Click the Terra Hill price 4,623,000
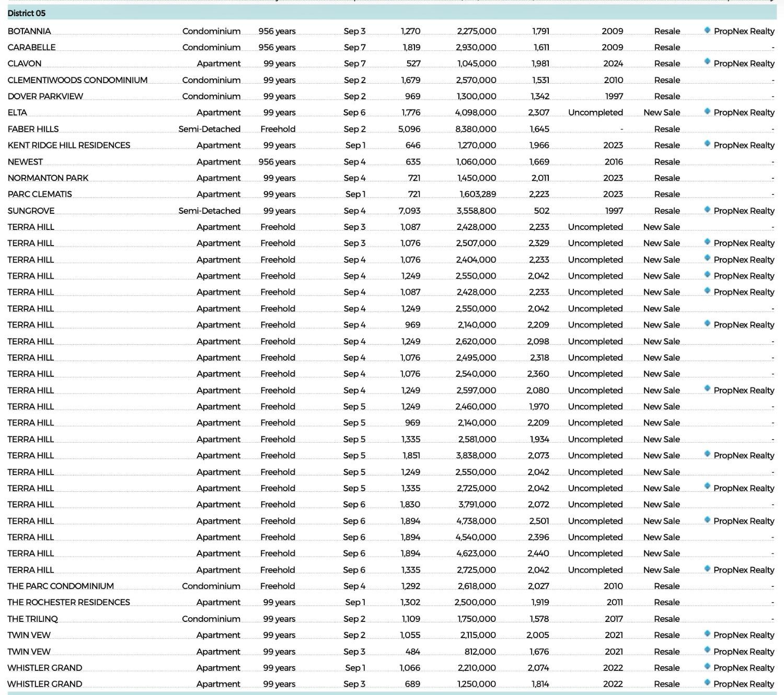 pos(476,553)
